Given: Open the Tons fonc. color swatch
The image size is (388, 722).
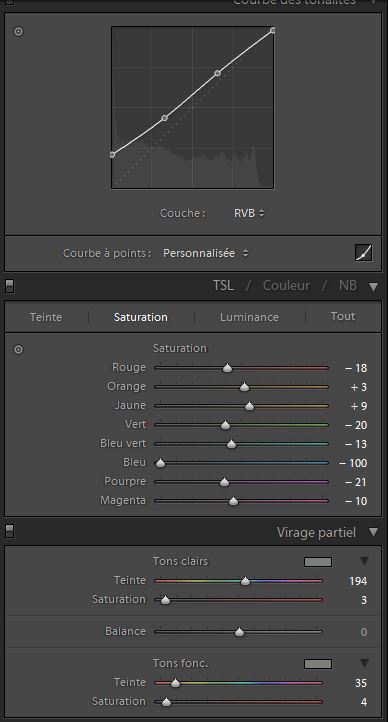Looking at the screenshot, I should tap(318, 664).
